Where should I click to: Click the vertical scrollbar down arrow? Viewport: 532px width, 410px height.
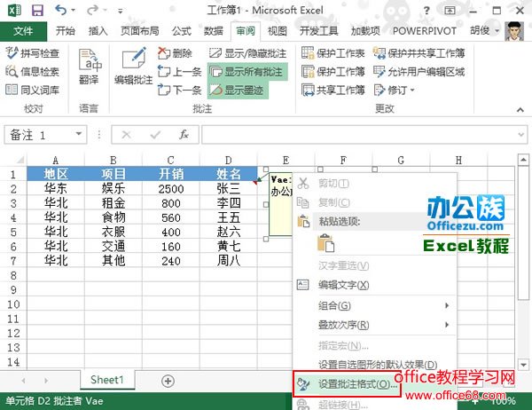[523, 365]
